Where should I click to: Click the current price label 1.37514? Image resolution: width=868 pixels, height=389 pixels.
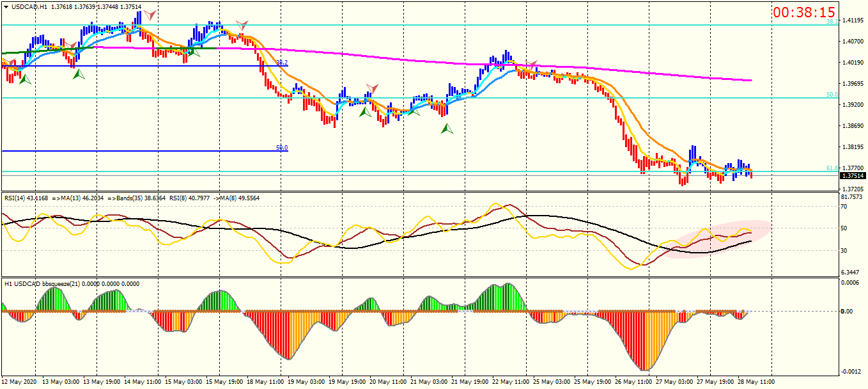tap(853, 176)
